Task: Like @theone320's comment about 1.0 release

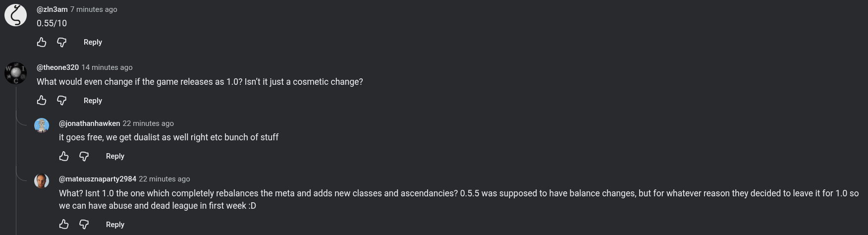Action: (x=42, y=100)
